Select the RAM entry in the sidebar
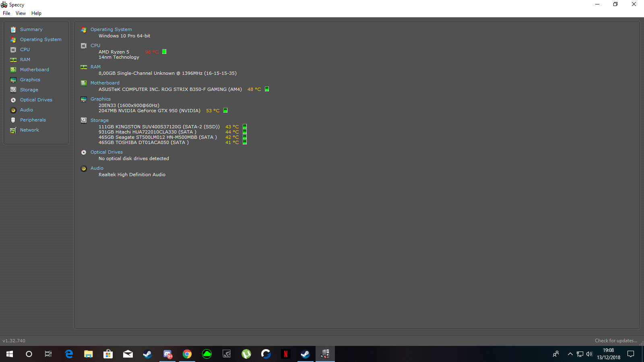Image resolution: width=644 pixels, height=362 pixels. (x=25, y=60)
